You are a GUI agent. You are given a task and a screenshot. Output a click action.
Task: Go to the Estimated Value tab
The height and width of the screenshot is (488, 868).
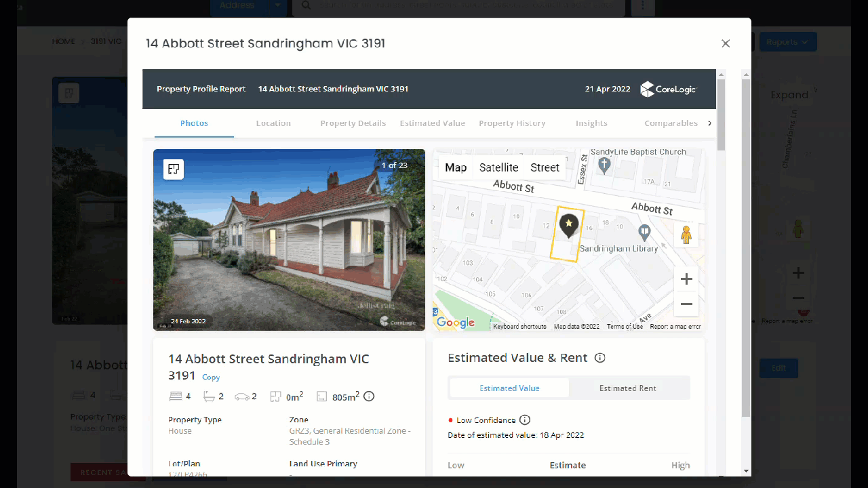433,123
